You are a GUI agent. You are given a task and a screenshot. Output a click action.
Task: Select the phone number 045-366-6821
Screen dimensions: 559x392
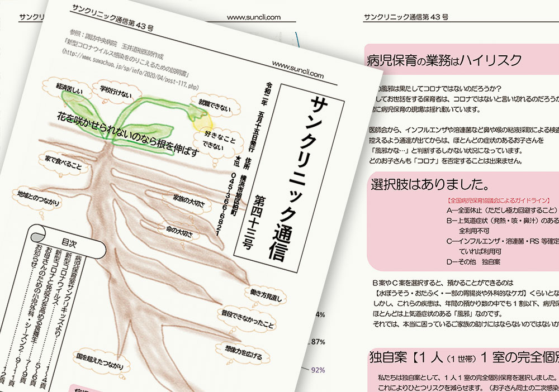[x=227, y=205]
